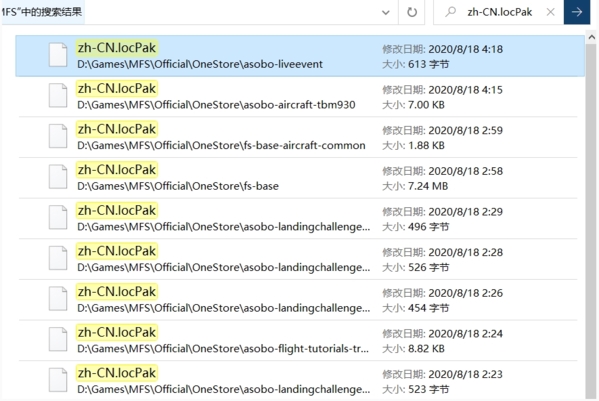Click the file icon of the fs-base-aircraft-common result

[x=58, y=136]
